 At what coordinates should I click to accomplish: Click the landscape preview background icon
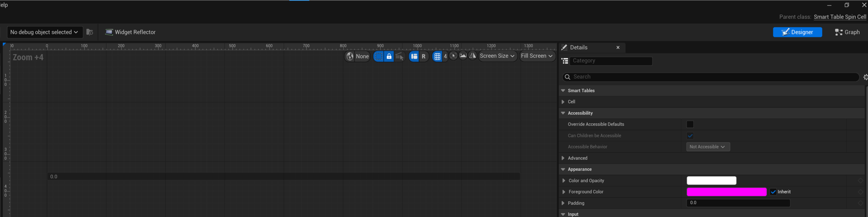point(463,55)
